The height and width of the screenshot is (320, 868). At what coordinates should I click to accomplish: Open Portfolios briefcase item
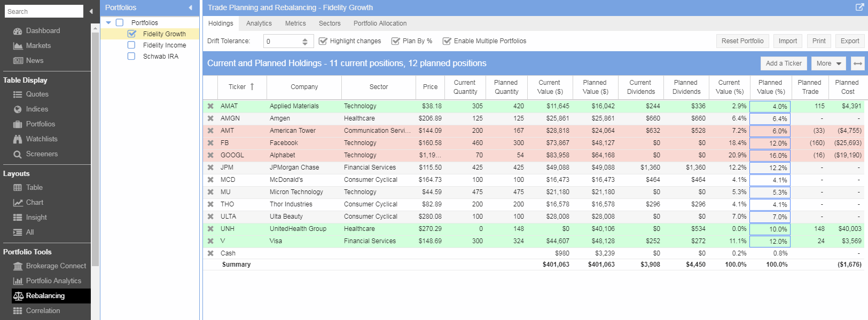click(34, 124)
